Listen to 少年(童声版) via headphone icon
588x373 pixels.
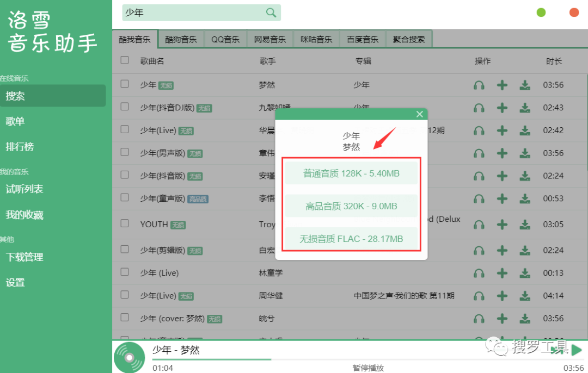coord(479,199)
